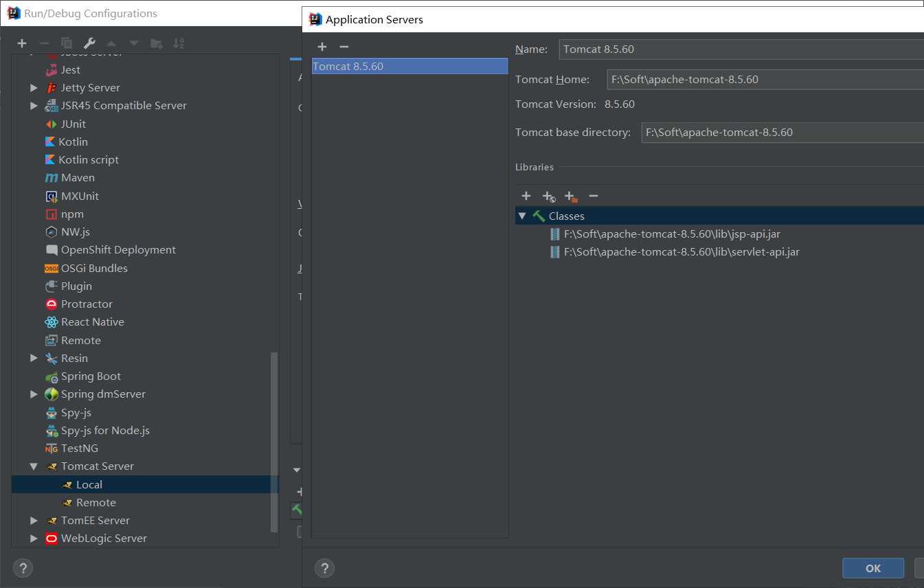924x588 pixels.
Task: Click the Tomcat Version value 8.5.60
Action: [x=620, y=104]
